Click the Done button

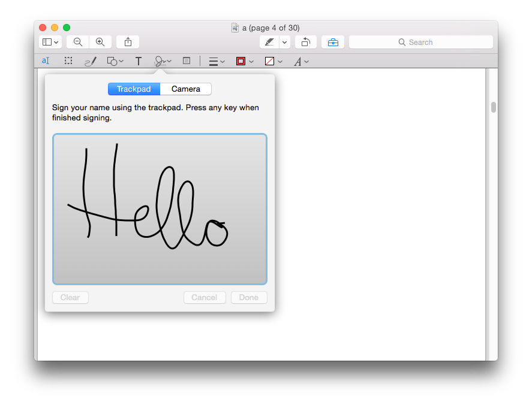pos(249,297)
